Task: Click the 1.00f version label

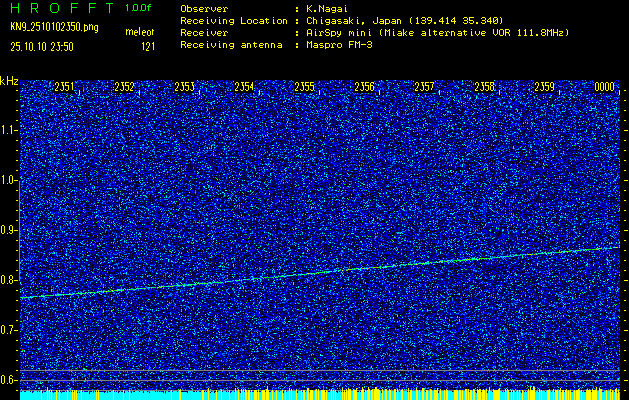Action: pos(139,7)
